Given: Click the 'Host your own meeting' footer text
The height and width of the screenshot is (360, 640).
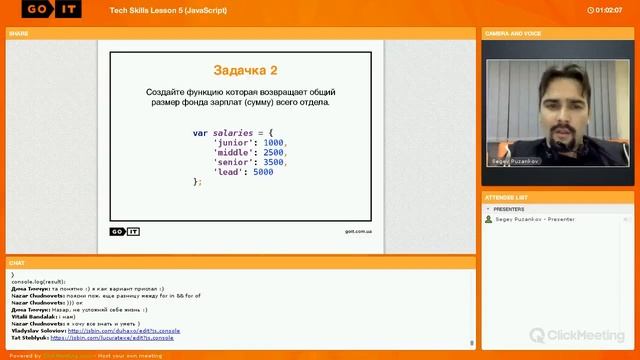Looking at the screenshot, I should coord(130,356).
